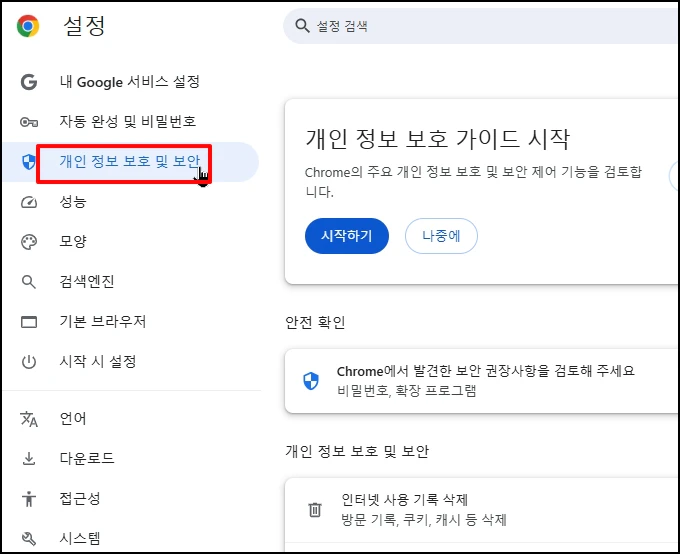Open 자동 완성 및 비밀번호 settings
Viewport: 680px width, 554px height.
(x=130, y=122)
